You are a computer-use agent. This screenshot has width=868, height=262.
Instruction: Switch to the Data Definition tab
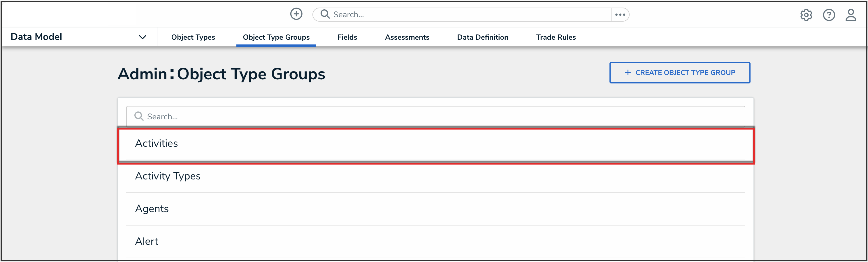pos(482,37)
